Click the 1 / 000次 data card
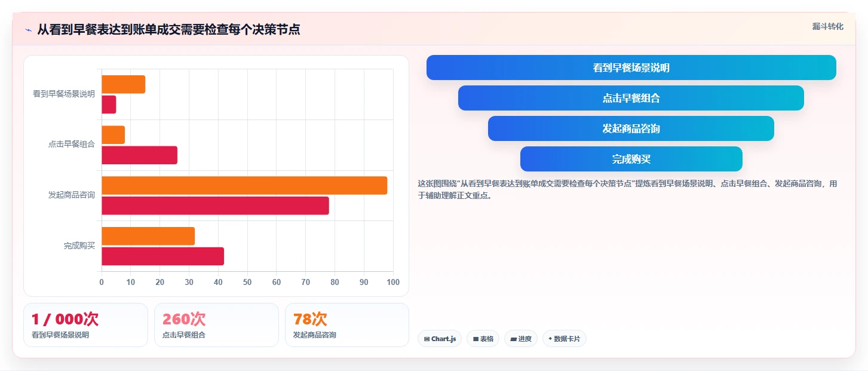Image resolution: width=868 pixels, height=371 pixels. click(85, 325)
